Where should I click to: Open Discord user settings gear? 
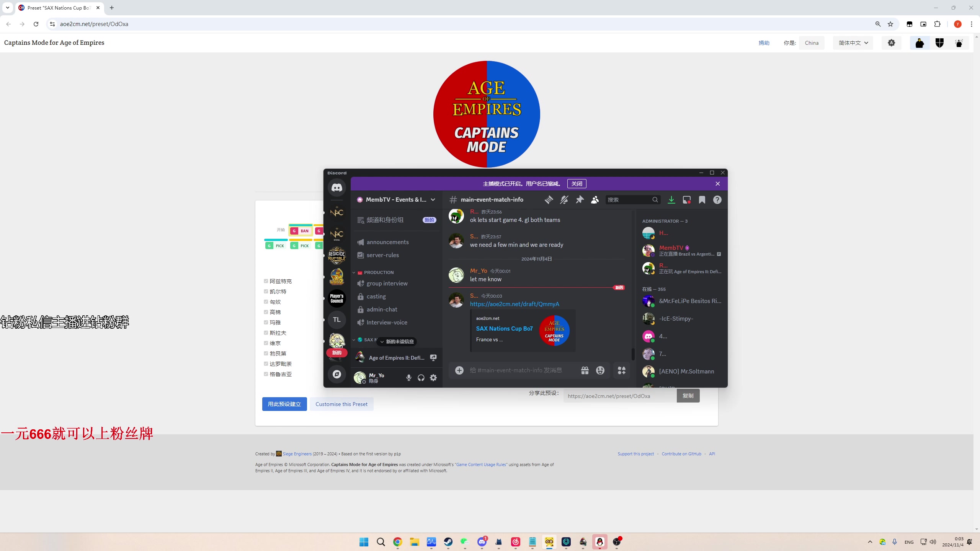click(x=433, y=378)
